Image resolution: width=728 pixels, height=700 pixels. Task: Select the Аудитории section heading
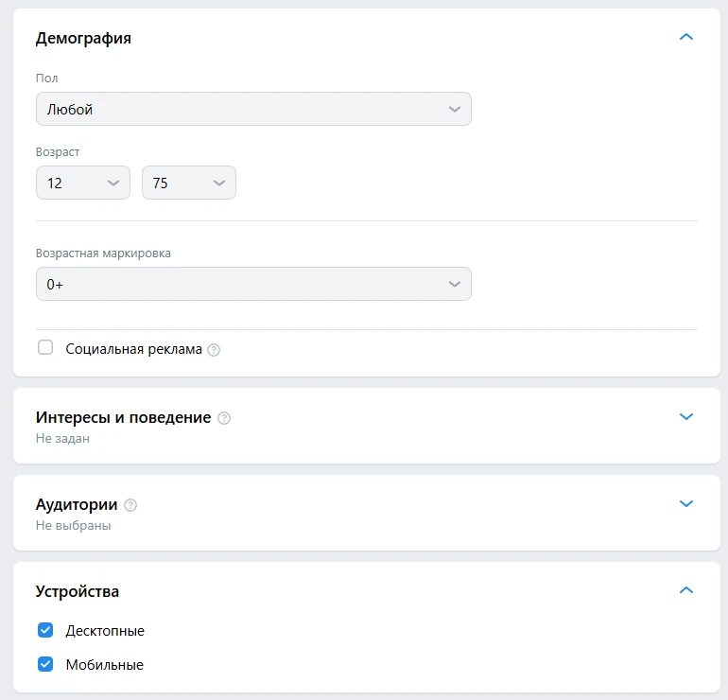(77, 504)
